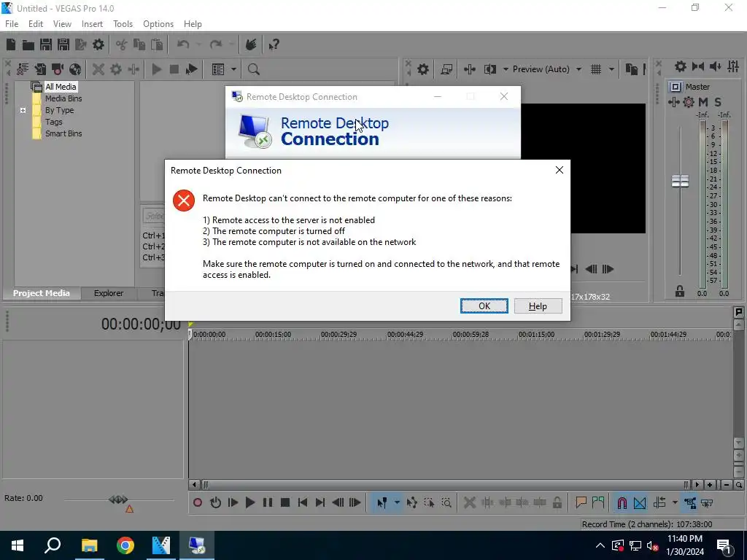Open the Tools menu
Image resolution: width=747 pixels, height=560 pixels.
pyautogui.click(x=123, y=24)
